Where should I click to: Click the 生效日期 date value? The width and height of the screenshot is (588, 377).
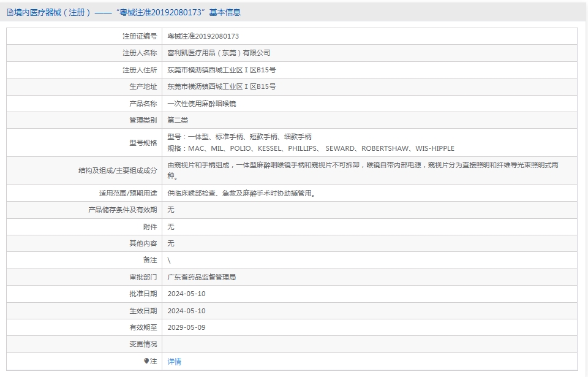[x=186, y=311]
